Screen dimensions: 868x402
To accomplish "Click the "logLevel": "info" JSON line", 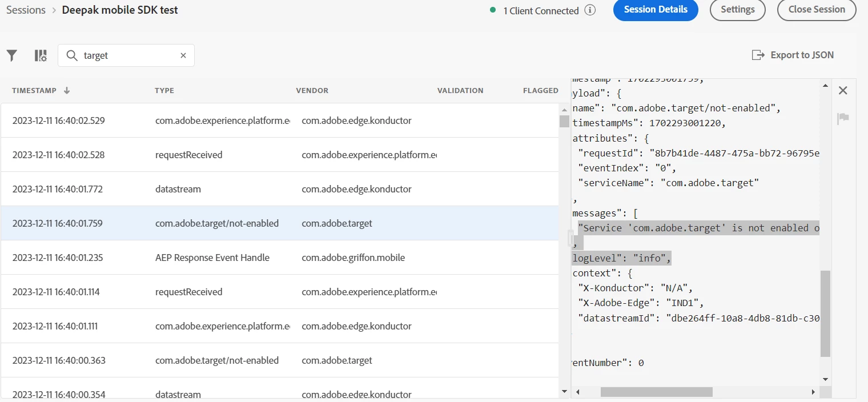I will click(x=622, y=258).
